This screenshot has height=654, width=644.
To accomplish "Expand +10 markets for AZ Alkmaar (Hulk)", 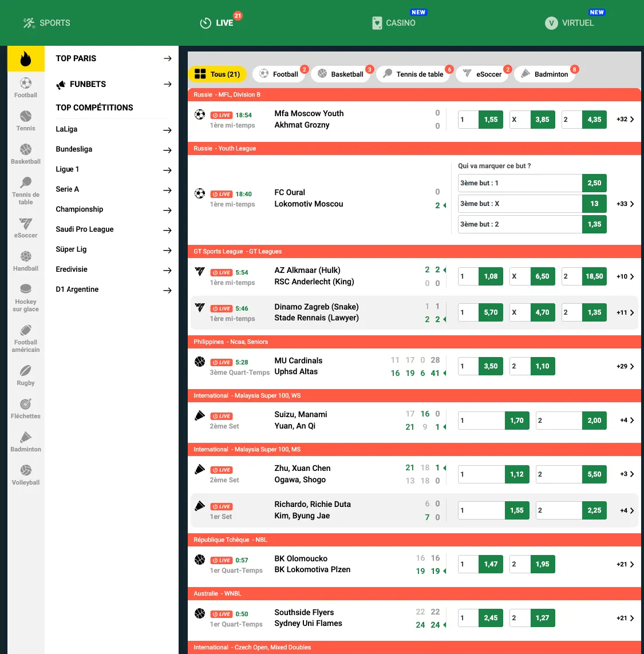I will click(x=625, y=276).
